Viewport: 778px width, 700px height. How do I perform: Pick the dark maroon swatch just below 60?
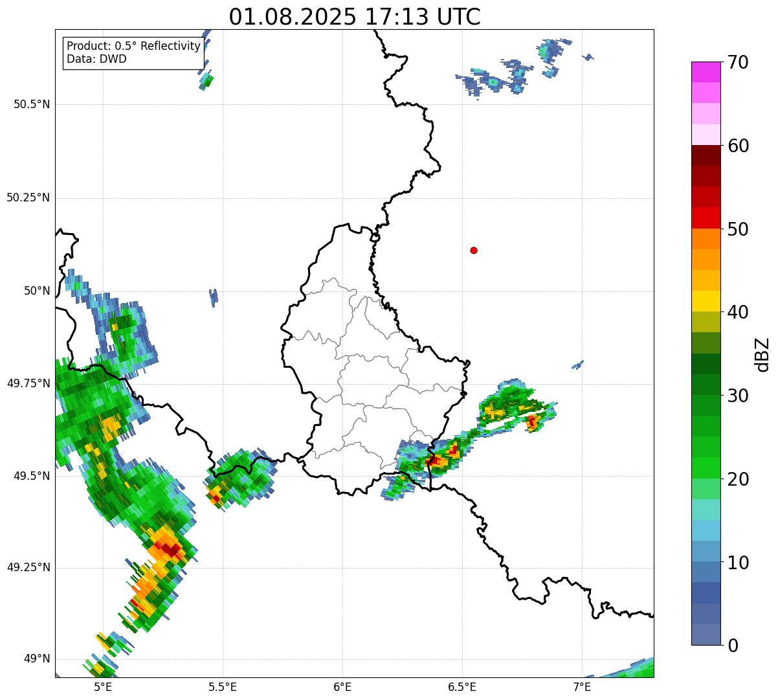click(x=706, y=155)
